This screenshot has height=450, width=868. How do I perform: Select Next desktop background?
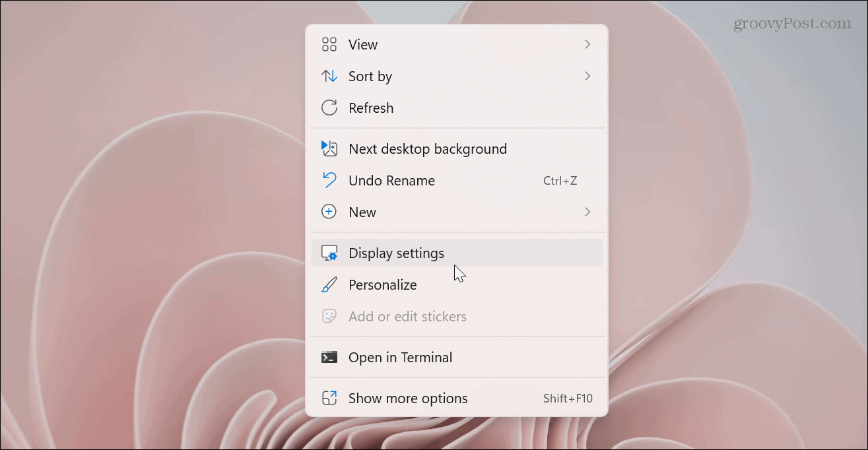428,148
